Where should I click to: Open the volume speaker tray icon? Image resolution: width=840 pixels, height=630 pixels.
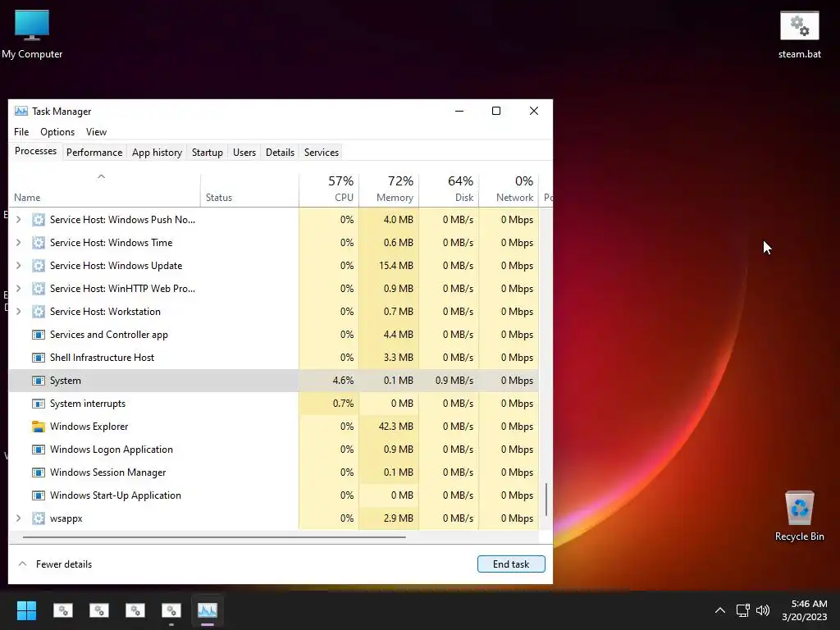click(x=763, y=610)
